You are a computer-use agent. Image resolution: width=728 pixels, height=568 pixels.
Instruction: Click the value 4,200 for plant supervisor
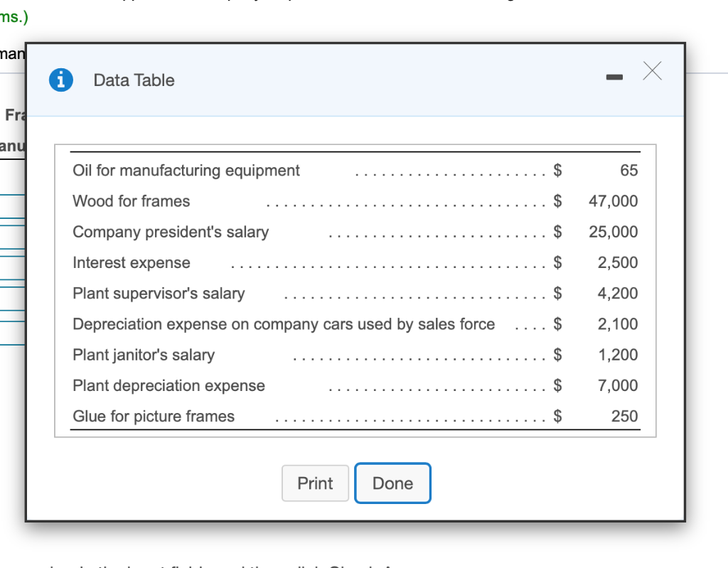(x=618, y=293)
